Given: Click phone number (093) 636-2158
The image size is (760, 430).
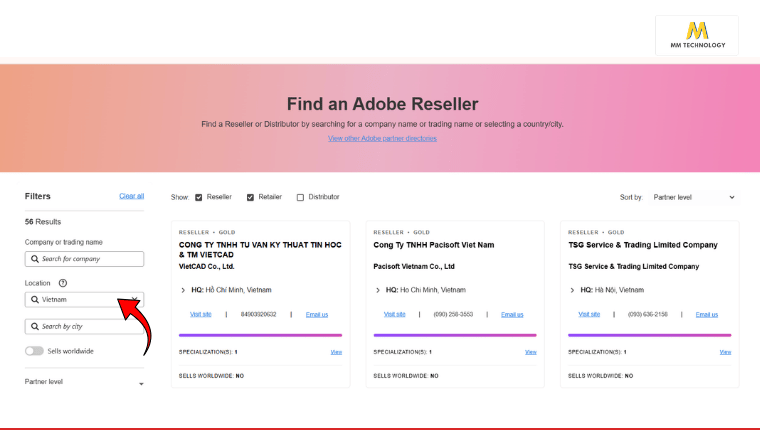Looking at the screenshot, I should pos(648,315).
